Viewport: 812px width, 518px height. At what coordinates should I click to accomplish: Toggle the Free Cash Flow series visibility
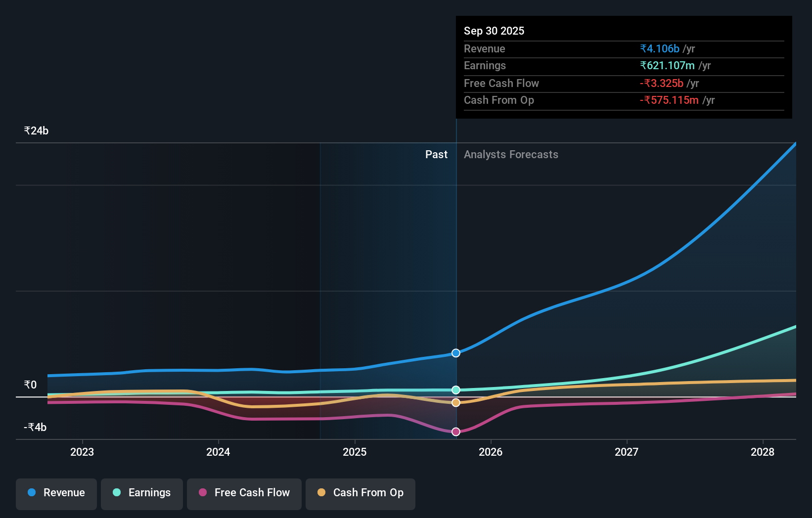click(x=244, y=493)
